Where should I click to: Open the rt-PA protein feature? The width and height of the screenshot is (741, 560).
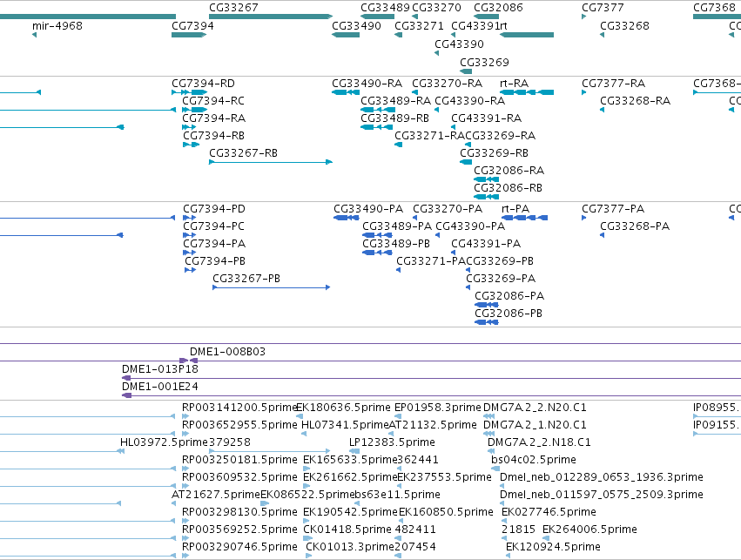tap(515, 209)
